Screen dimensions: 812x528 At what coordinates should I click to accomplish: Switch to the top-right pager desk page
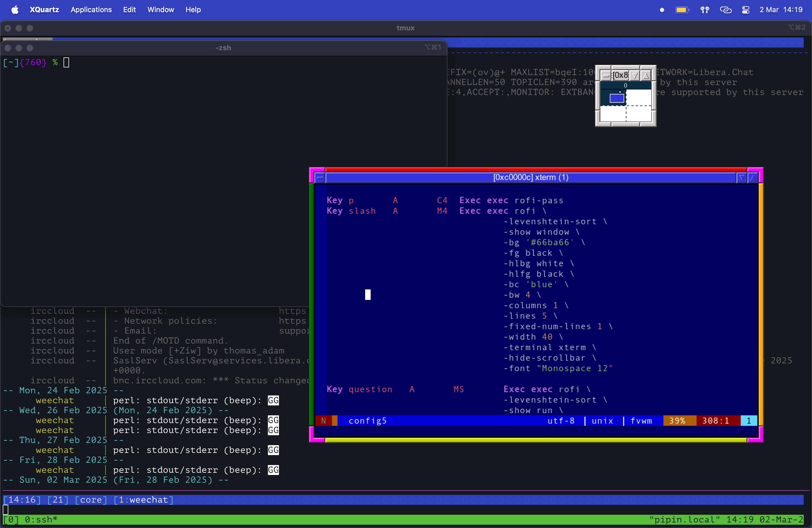pos(639,97)
